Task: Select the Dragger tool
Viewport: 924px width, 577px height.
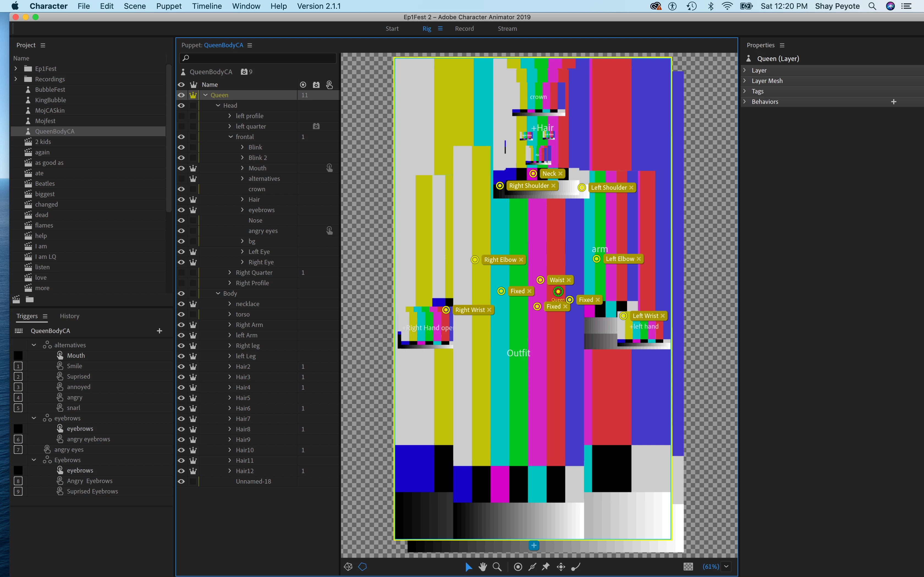Action: pos(560,567)
